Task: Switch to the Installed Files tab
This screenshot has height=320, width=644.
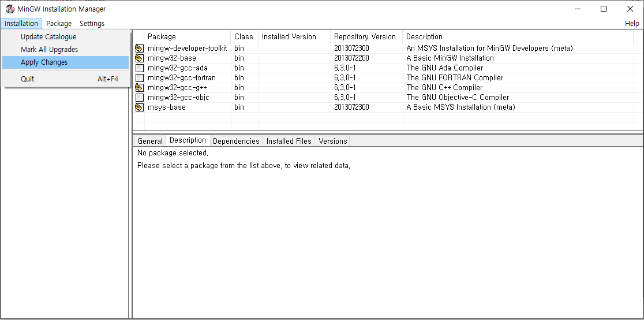Action: tap(289, 141)
